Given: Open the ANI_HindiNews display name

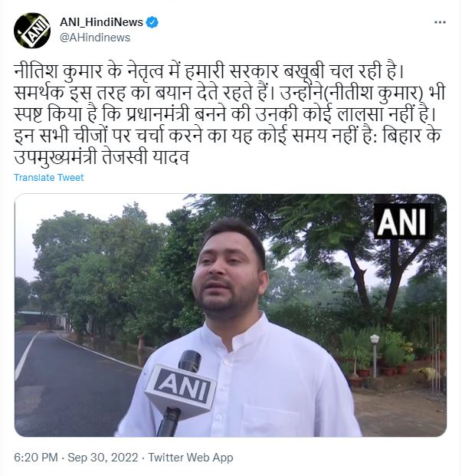Looking at the screenshot, I should tap(101, 22).
